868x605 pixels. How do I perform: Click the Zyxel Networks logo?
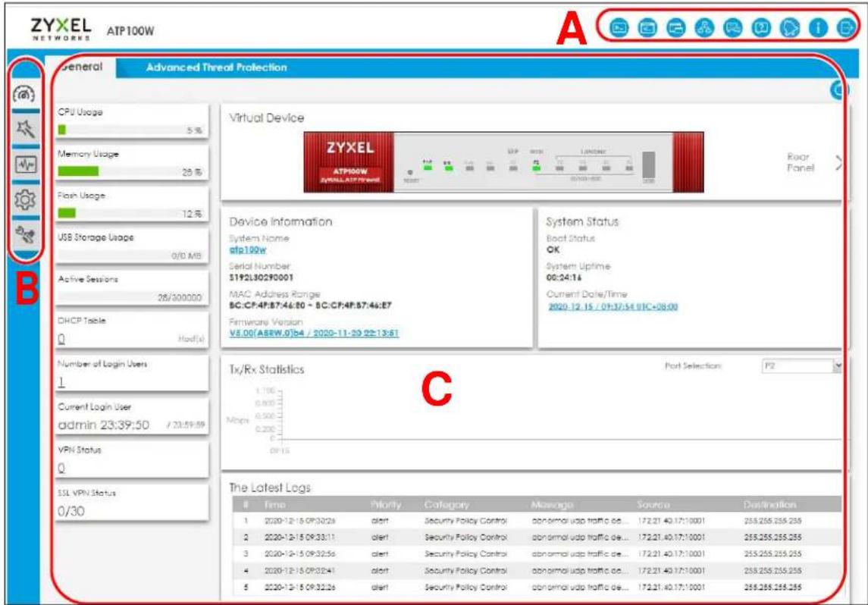[61, 29]
